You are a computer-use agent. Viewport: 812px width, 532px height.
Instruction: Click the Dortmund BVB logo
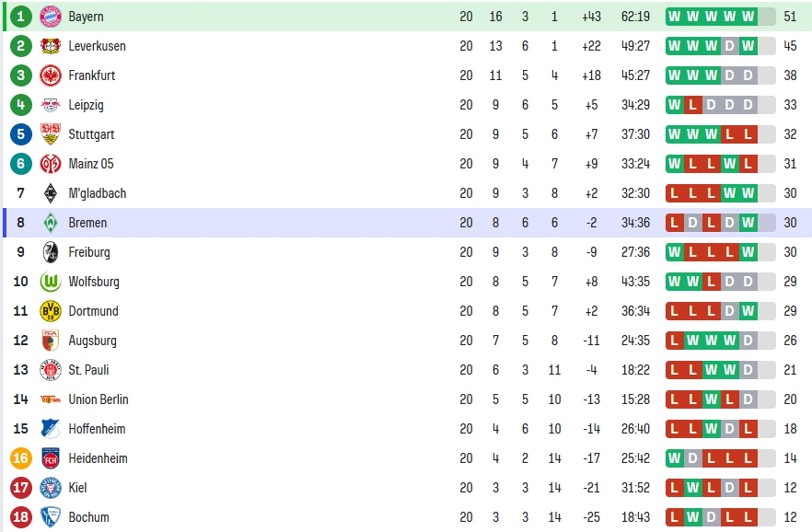pos(51,311)
